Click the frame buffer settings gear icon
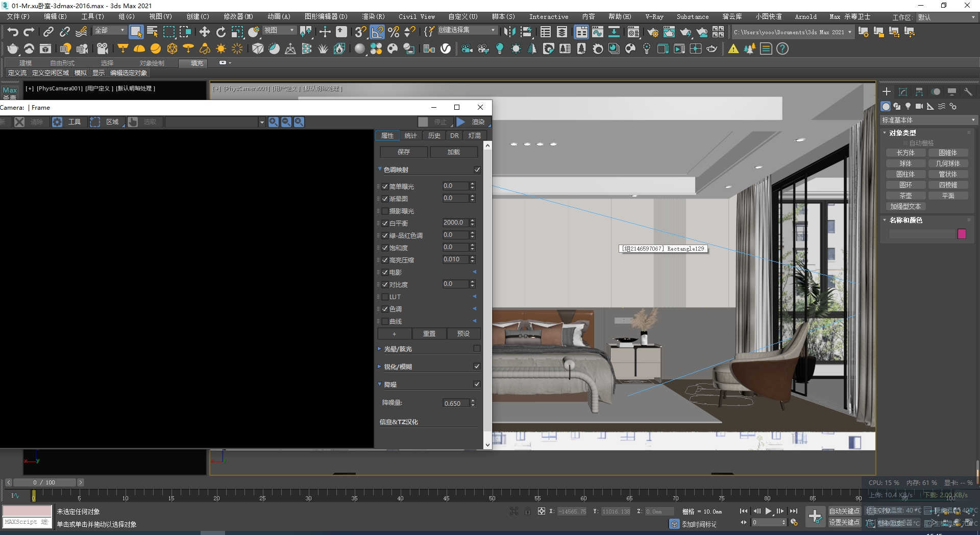This screenshot has height=535, width=980. tap(57, 122)
